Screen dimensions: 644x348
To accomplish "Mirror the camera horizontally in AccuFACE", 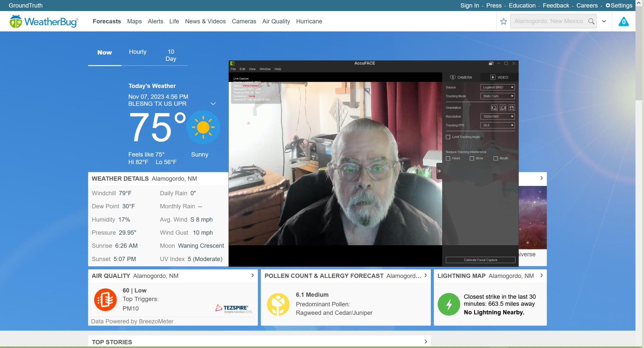I will [512, 108].
